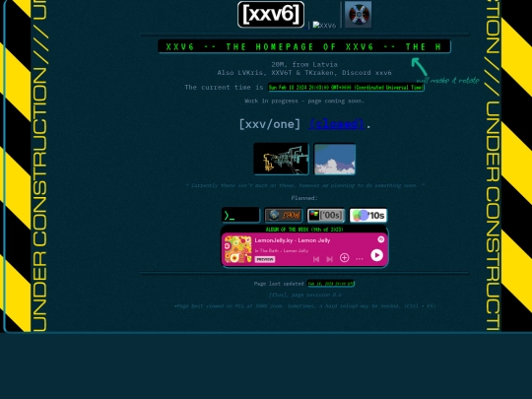The width and height of the screenshot is (532, 399).
Task: Click the Lemon Jelly album cover art
Action: coord(237,249)
